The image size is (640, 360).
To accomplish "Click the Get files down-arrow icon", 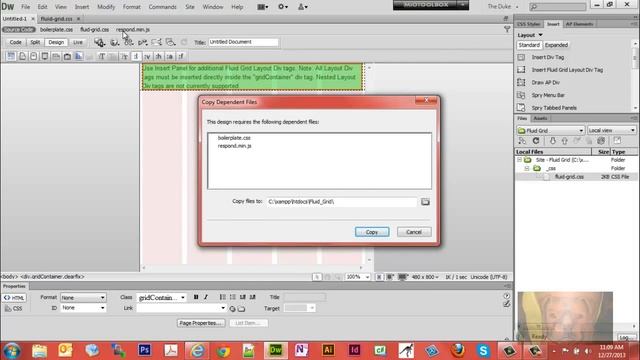I will click(552, 141).
